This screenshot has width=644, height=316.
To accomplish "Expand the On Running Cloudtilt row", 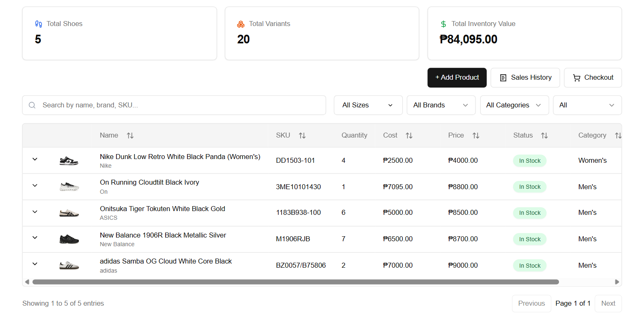I will (35, 185).
